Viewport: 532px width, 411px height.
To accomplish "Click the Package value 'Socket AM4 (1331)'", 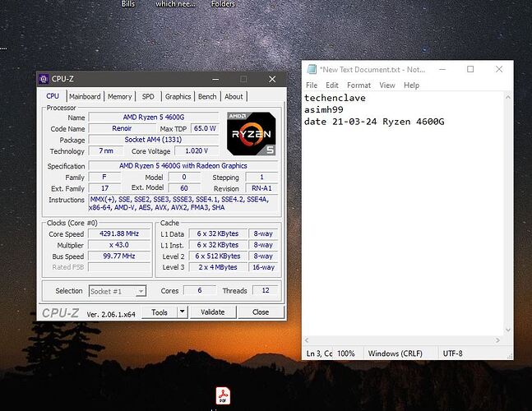I will coord(154,140).
